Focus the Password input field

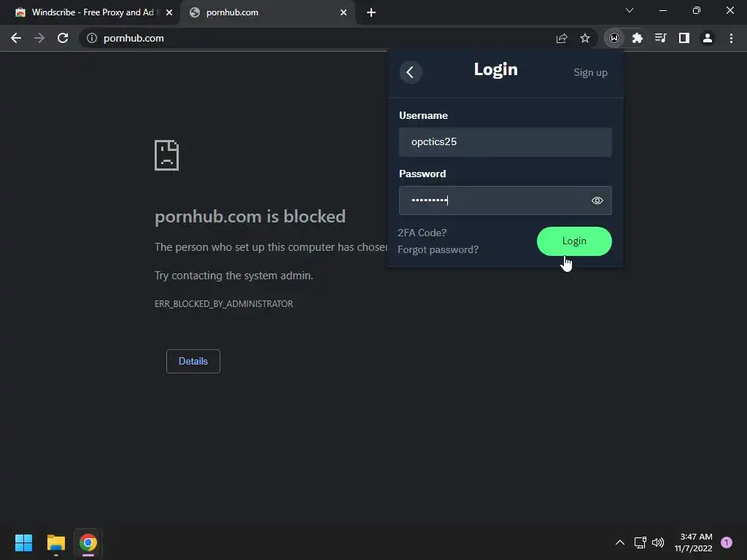(505, 201)
